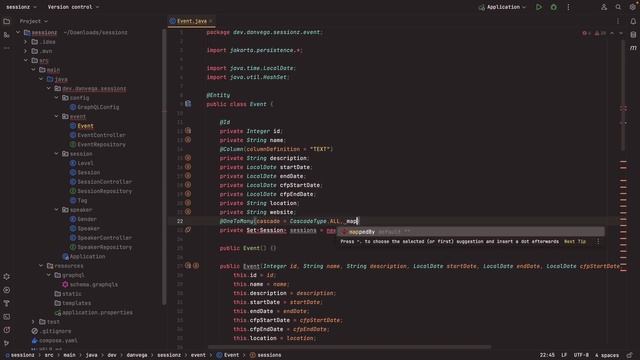
Task: Change UTF-8 file encoding in status bar
Action: tap(581, 355)
